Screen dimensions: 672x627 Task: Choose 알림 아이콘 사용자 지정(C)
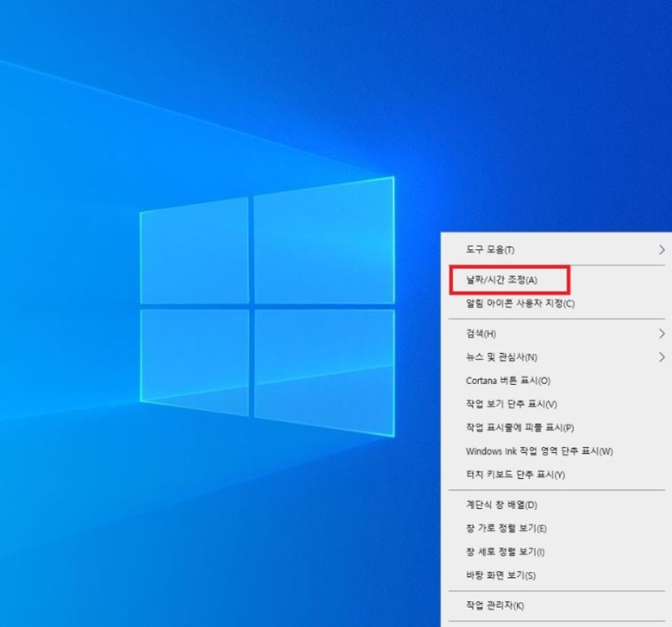coord(557,303)
